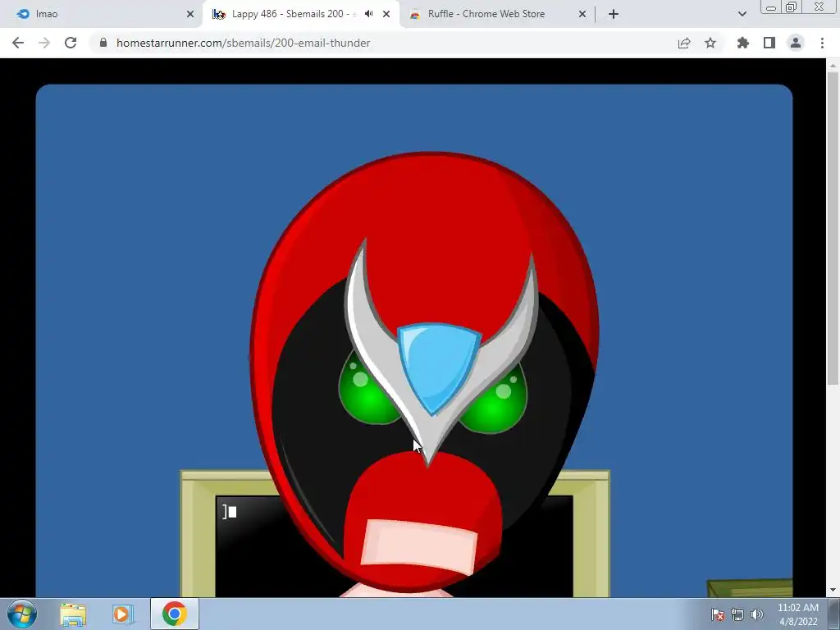Go back to the previous page
840x630 pixels.
point(18,43)
